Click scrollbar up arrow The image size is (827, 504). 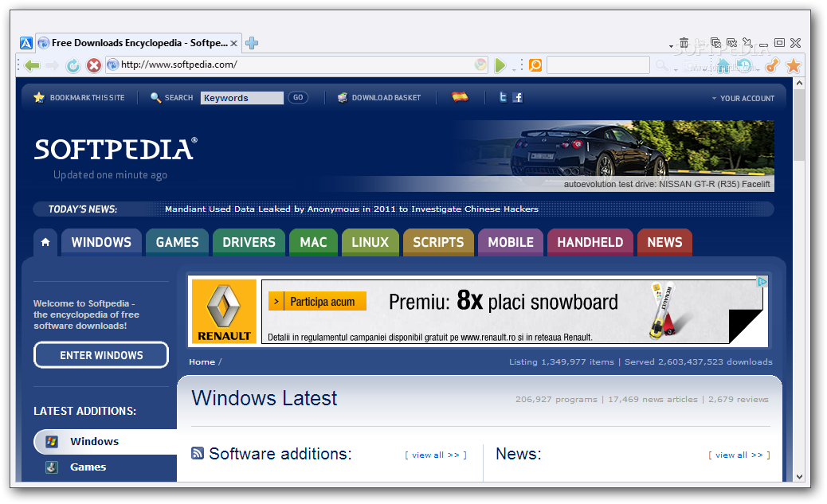click(799, 84)
